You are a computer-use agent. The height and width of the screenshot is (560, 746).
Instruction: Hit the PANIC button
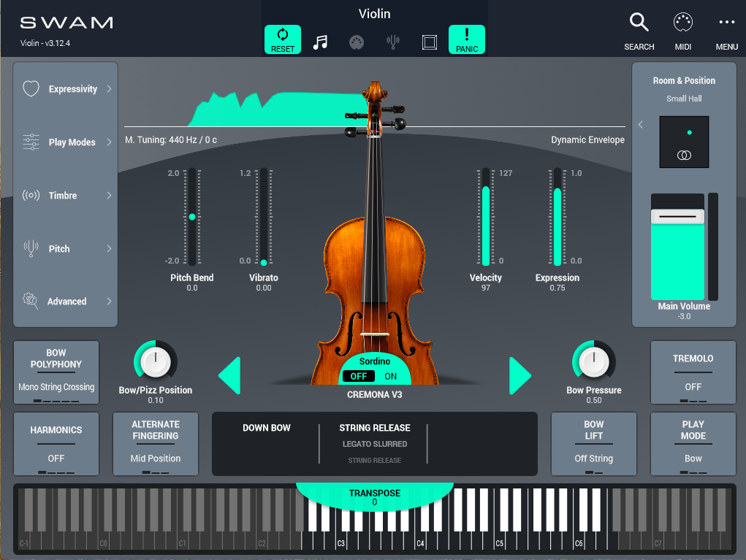(x=467, y=39)
